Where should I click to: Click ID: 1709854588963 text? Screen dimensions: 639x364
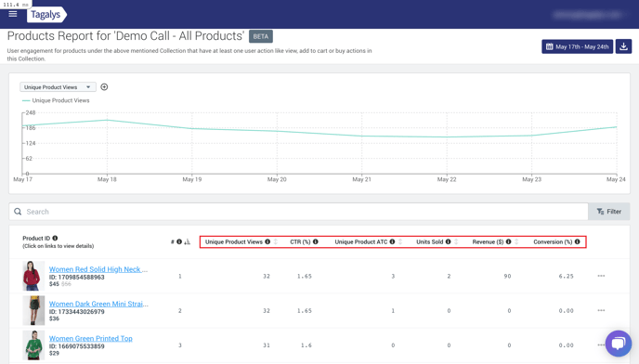point(76,277)
